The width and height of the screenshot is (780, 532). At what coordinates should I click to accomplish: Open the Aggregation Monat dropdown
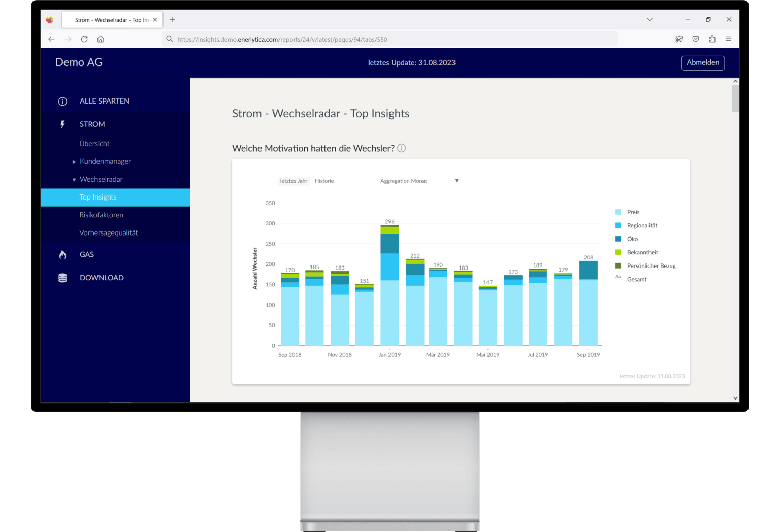click(x=419, y=181)
